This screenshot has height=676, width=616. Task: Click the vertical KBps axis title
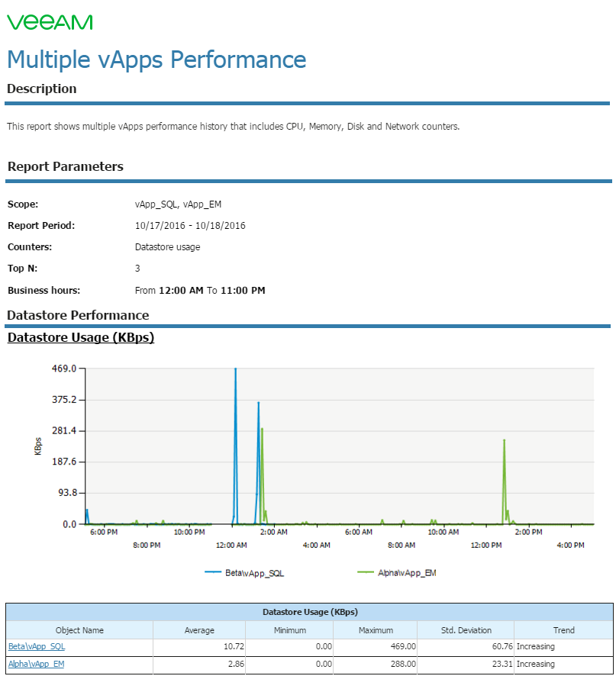(x=38, y=446)
